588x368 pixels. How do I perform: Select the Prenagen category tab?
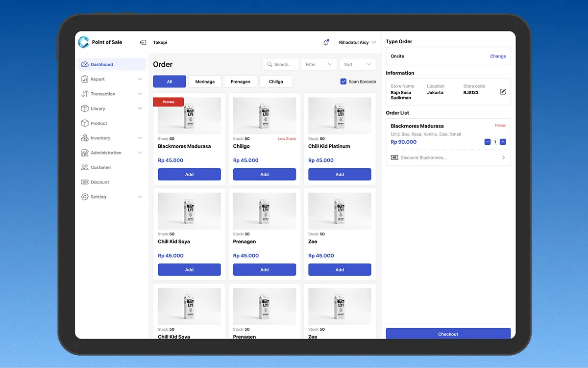point(241,81)
